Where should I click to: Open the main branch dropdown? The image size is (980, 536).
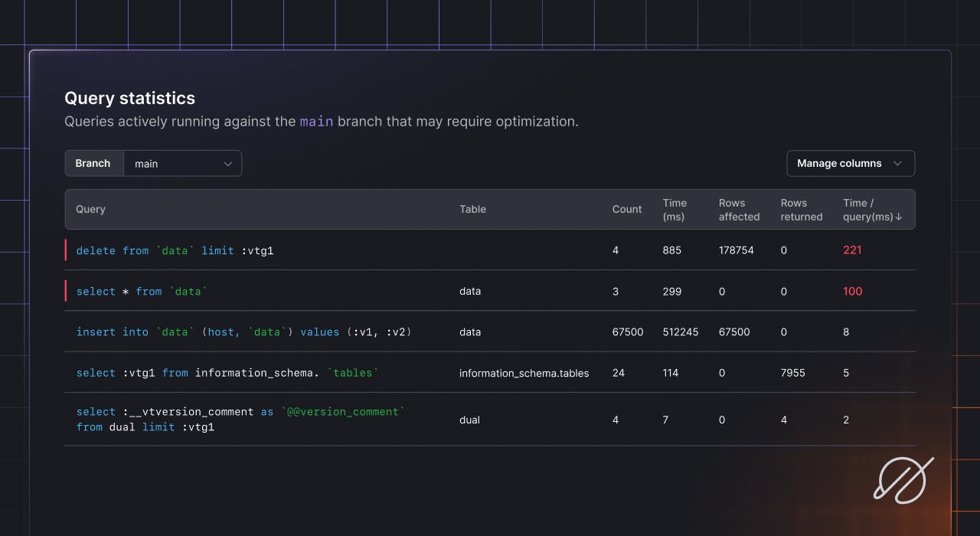182,163
